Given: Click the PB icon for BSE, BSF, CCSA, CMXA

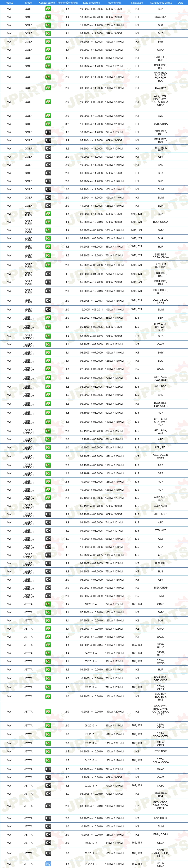Looking at the screenshot, I should 48,256.
